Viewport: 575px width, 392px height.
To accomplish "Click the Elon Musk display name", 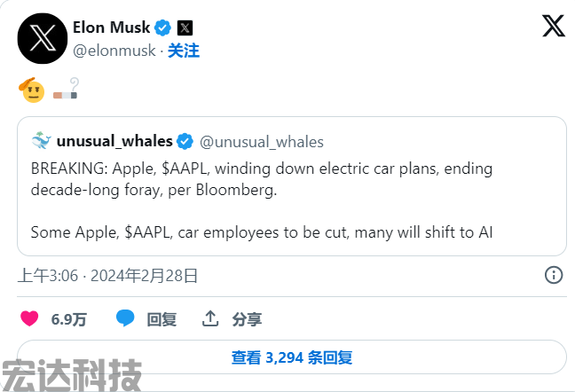I will click(x=112, y=27).
